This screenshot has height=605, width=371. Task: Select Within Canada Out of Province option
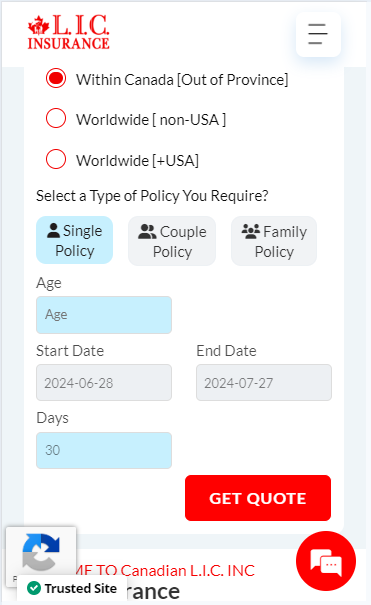[56, 78]
